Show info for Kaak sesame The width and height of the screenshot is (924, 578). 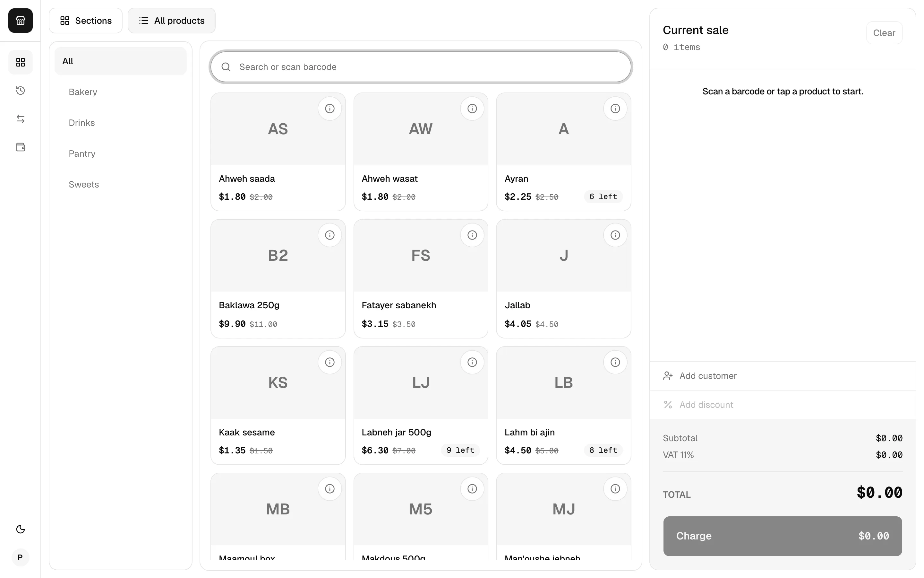329,363
